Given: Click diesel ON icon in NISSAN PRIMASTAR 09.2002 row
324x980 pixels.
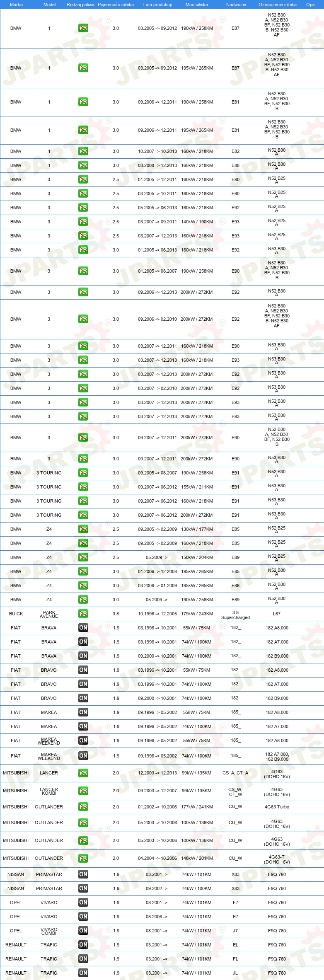Looking at the screenshot, I should pyautogui.click(x=83, y=888).
